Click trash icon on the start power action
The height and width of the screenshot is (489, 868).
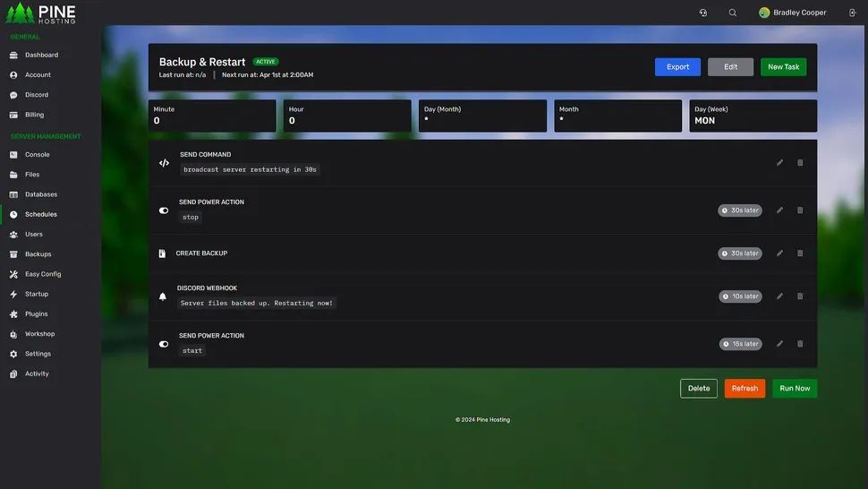(800, 344)
